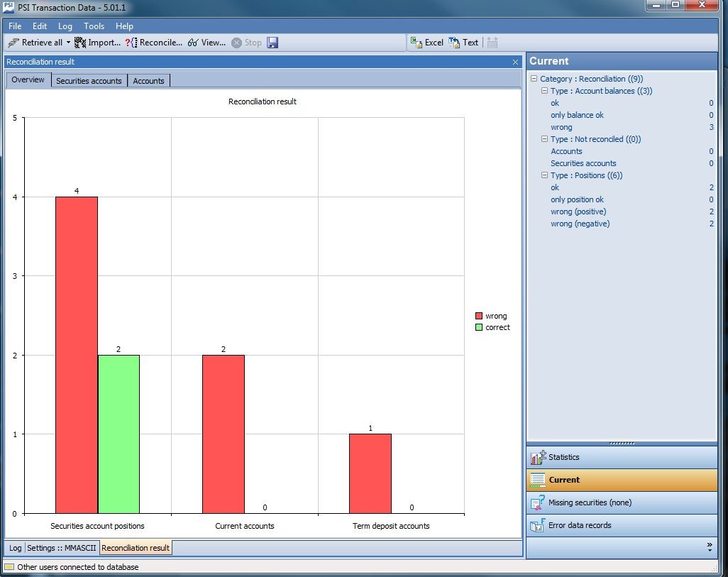The height and width of the screenshot is (577, 728).
Task: Collapse Type : Account balances node
Action: click(x=544, y=91)
